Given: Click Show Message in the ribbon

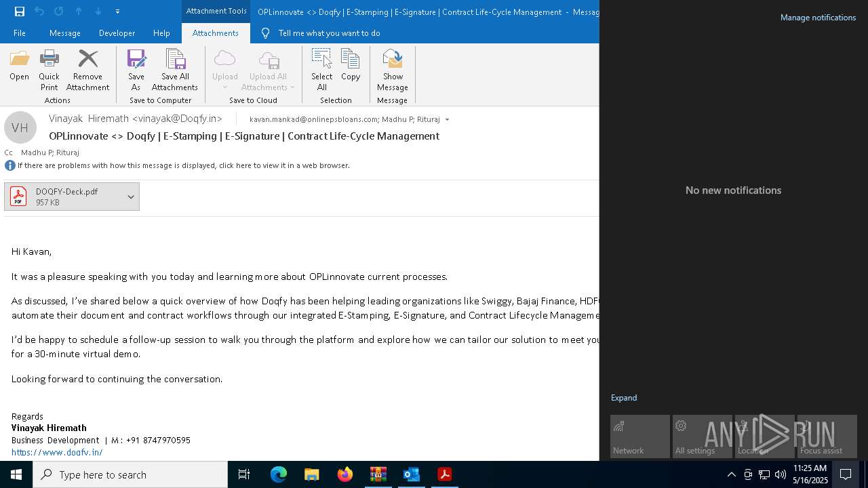Looking at the screenshot, I should pos(393,70).
